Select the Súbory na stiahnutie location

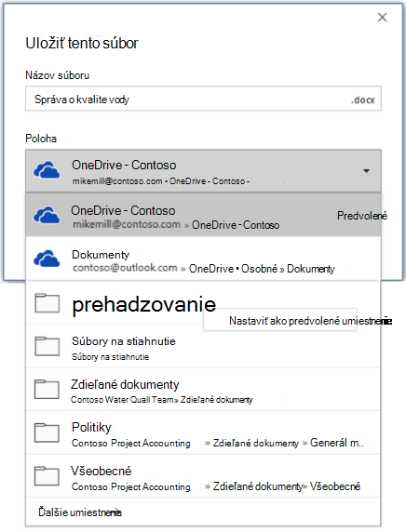tap(203, 346)
